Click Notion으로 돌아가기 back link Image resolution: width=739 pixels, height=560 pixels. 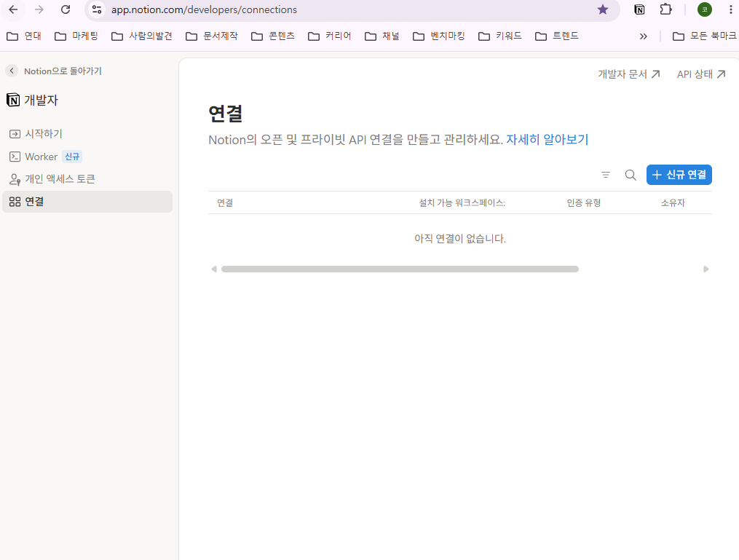[x=54, y=71]
